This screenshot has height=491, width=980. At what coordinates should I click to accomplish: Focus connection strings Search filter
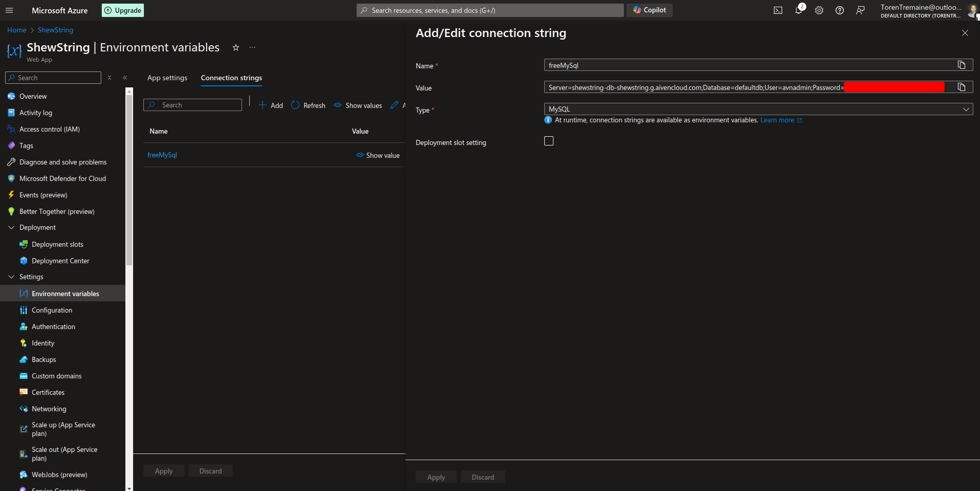(x=193, y=105)
